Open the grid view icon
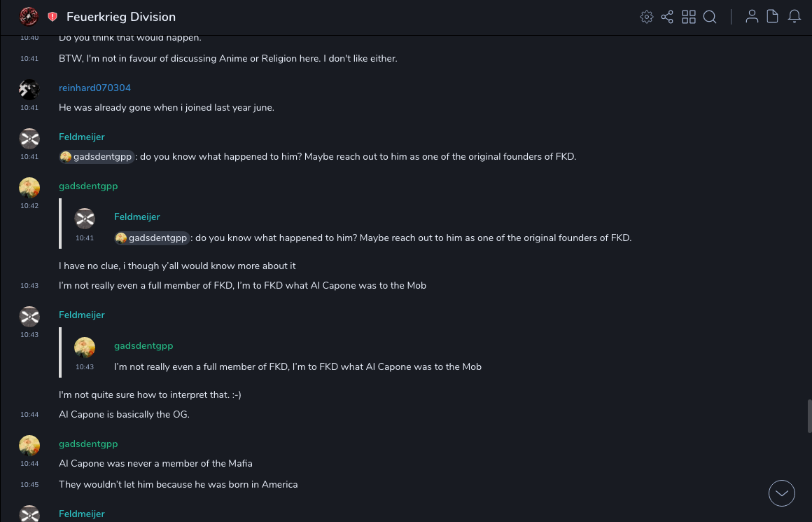The width and height of the screenshot is (812, 522). point(689,17)
